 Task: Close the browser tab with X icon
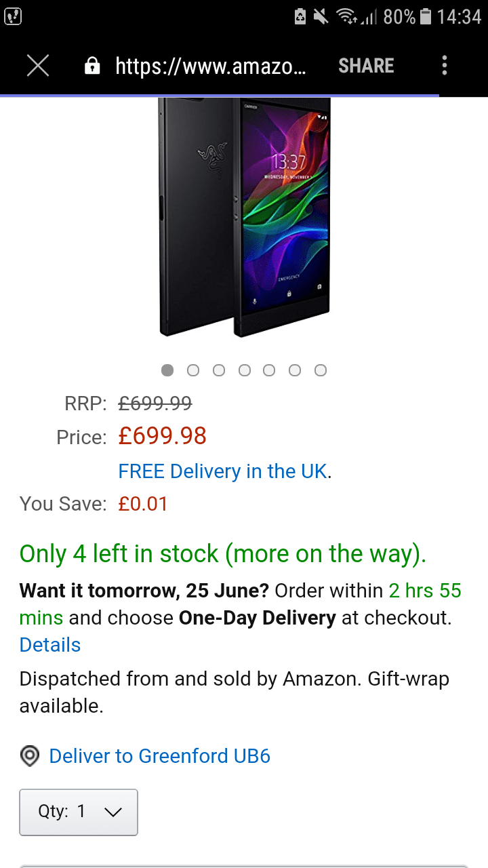pos(38,66)
